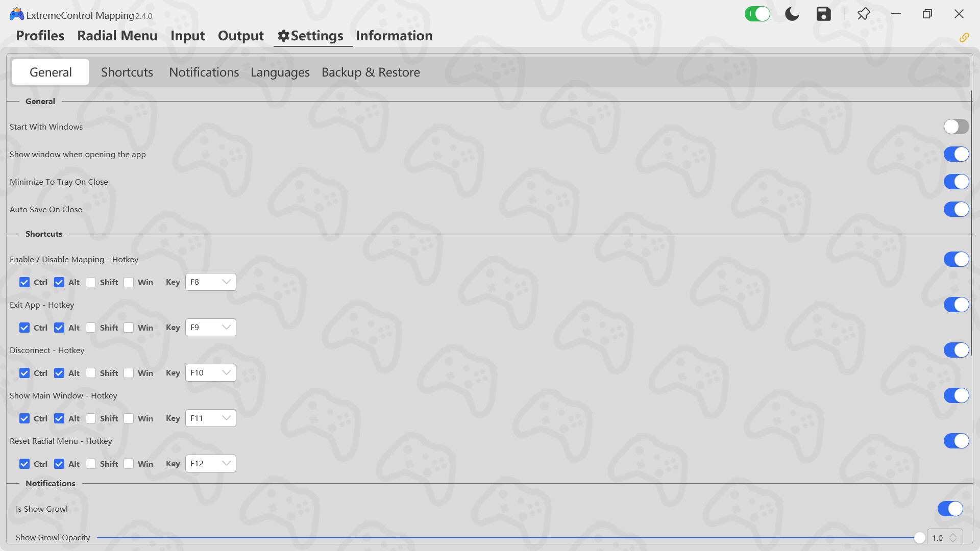Image resolution: width=980 pixels, height=551 pixels.
Task: Open the Profiles menu
Action: click(40, 36)
